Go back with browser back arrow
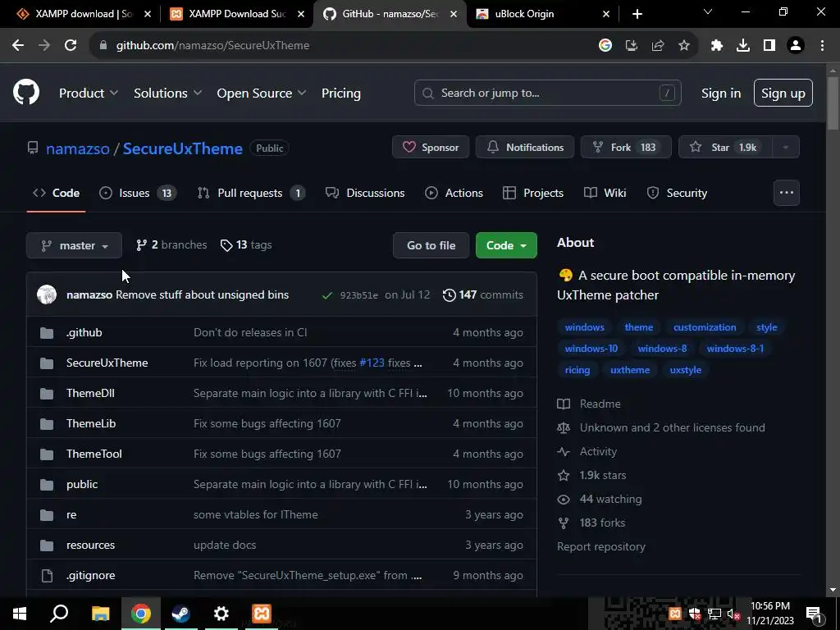 (18, 46)
